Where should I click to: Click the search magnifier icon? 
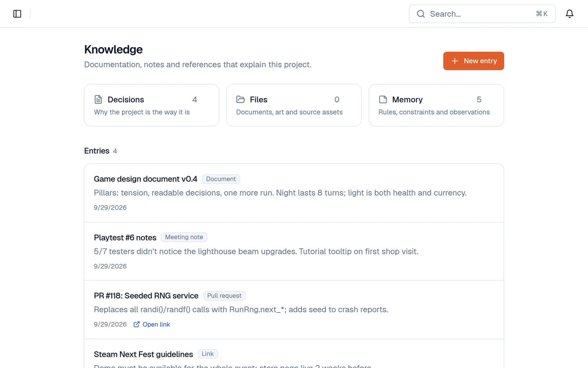click(421, 14)
